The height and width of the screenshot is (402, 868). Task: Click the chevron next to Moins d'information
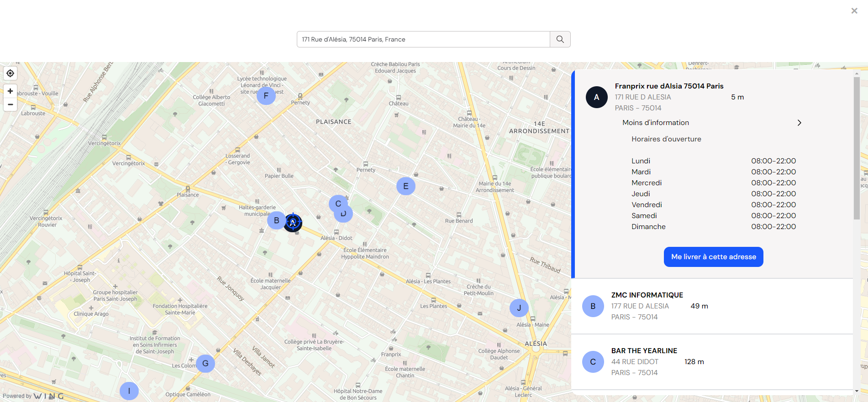coord(799,123)
